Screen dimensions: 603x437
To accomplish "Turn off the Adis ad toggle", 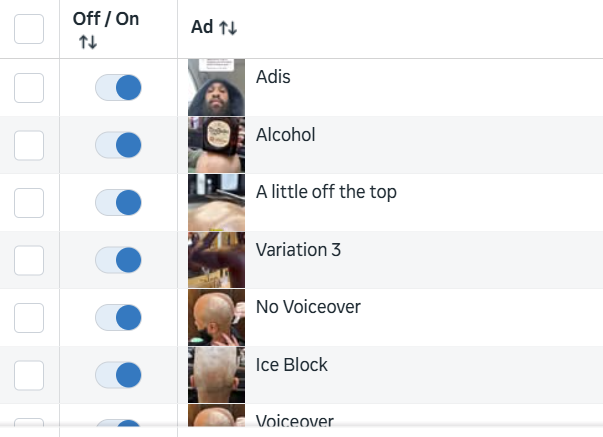I will (118, 88).
